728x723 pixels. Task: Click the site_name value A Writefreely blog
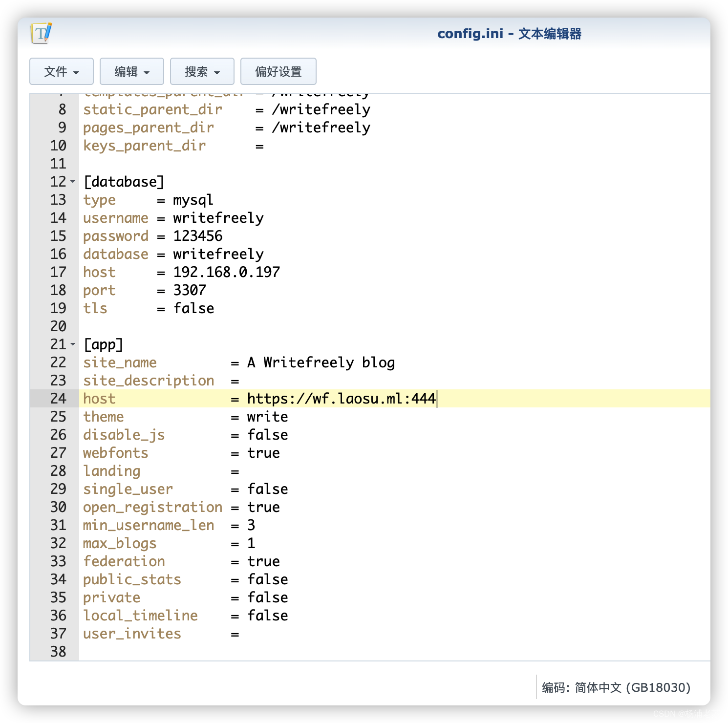pyautogui.click(x=321, y=362)
